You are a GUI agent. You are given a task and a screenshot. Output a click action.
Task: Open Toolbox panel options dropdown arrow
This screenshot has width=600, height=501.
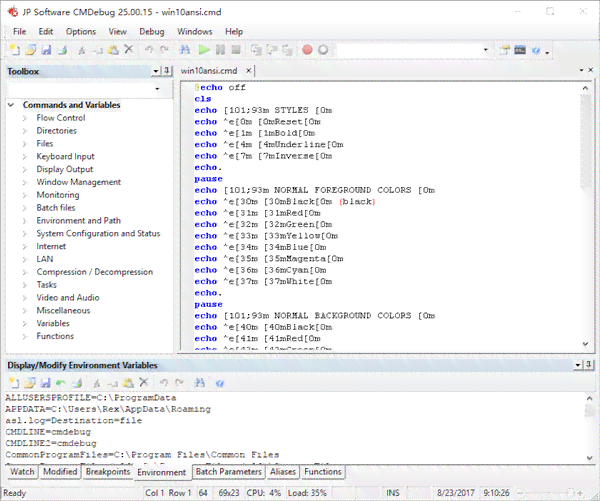point(156,71)
